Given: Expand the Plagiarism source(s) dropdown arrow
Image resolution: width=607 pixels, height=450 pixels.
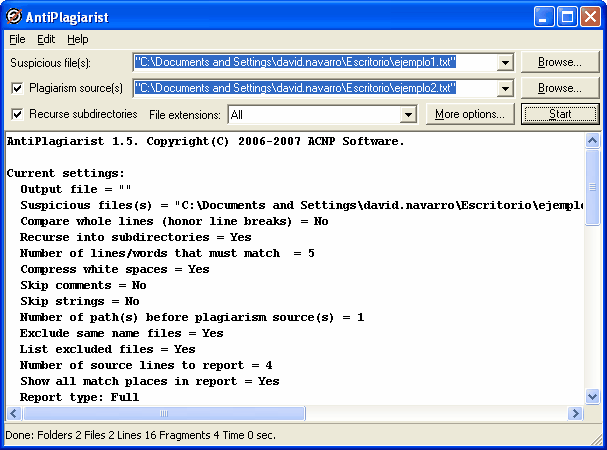Looking at the screenshot, I should (x=505, y=88).
